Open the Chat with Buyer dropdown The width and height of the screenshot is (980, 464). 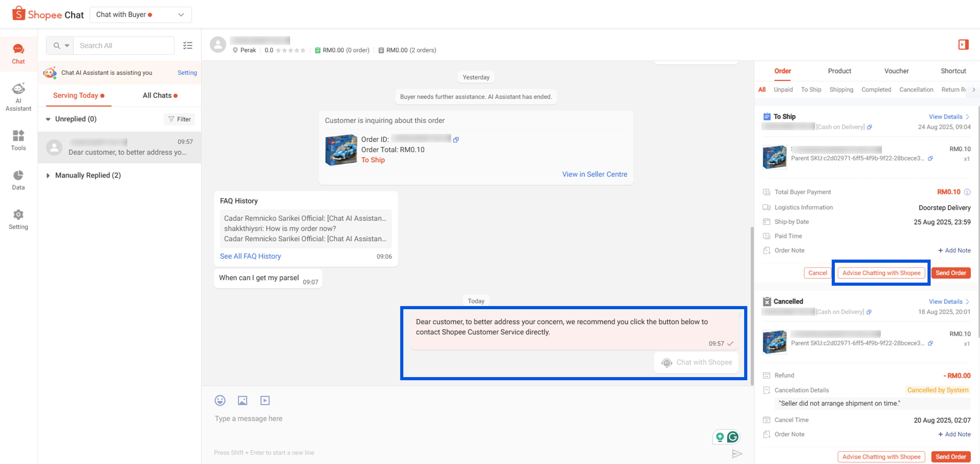pos(140,15)
